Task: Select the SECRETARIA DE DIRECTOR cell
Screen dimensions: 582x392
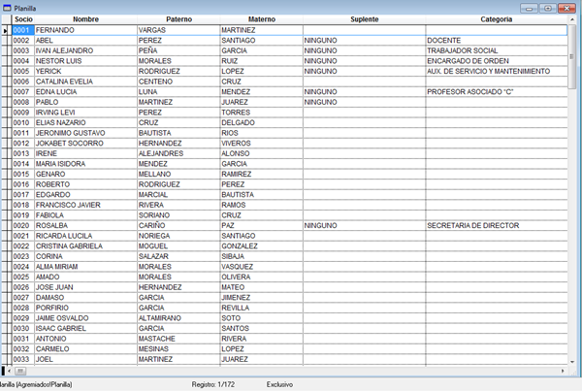Action: click(x=497, y=226)
